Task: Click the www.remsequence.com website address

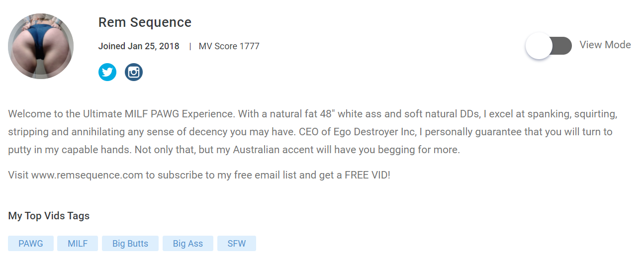Action: pyautogui.click(x=87, y=175)
